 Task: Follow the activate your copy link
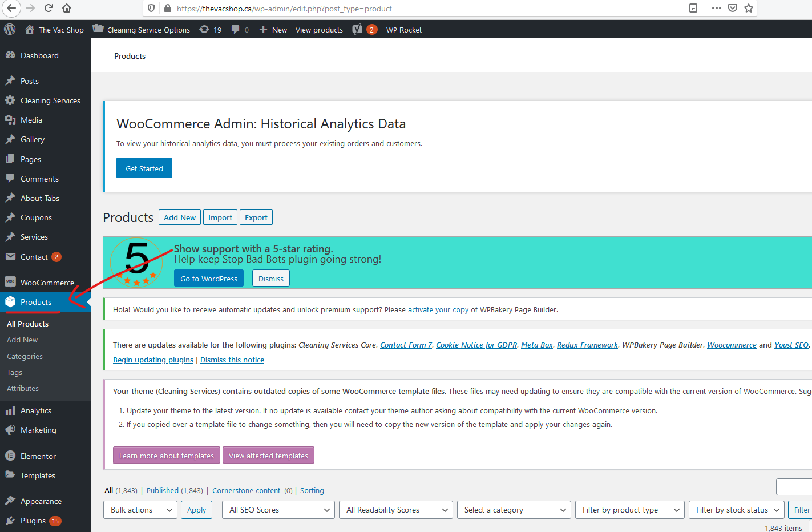point(438,309)
